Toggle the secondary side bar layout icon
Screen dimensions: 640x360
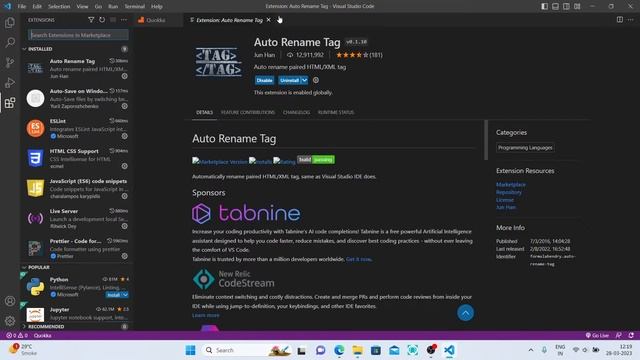click(566, 6)
